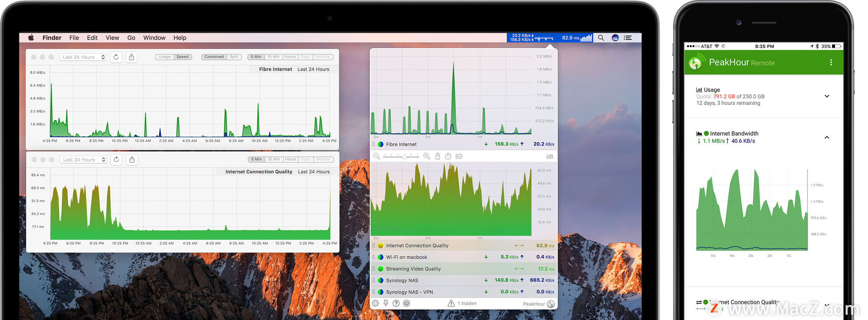Open the Go menu

tap(131, 38)
